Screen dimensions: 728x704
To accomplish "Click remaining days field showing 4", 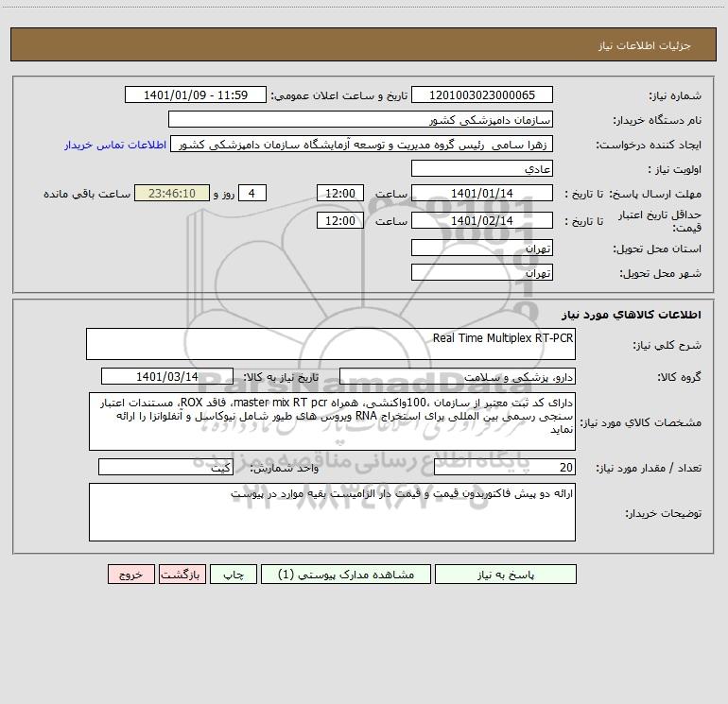I will pos(252,193).
